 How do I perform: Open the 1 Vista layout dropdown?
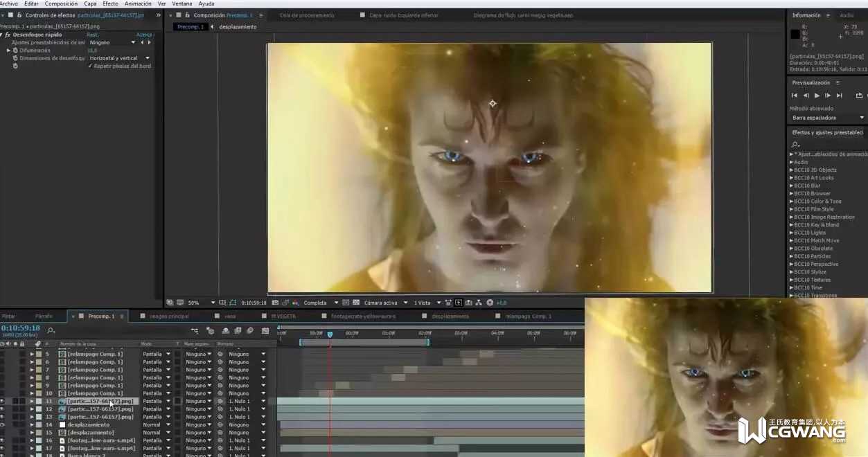(x=426, y=303)
